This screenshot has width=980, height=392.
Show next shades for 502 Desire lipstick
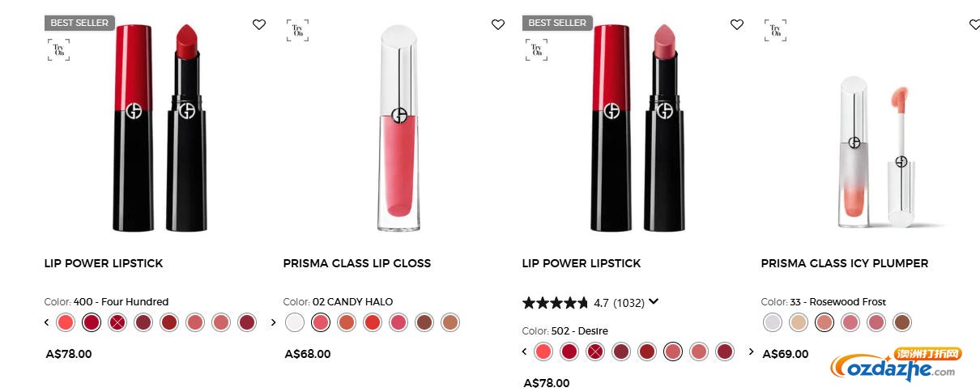point(751,352)
